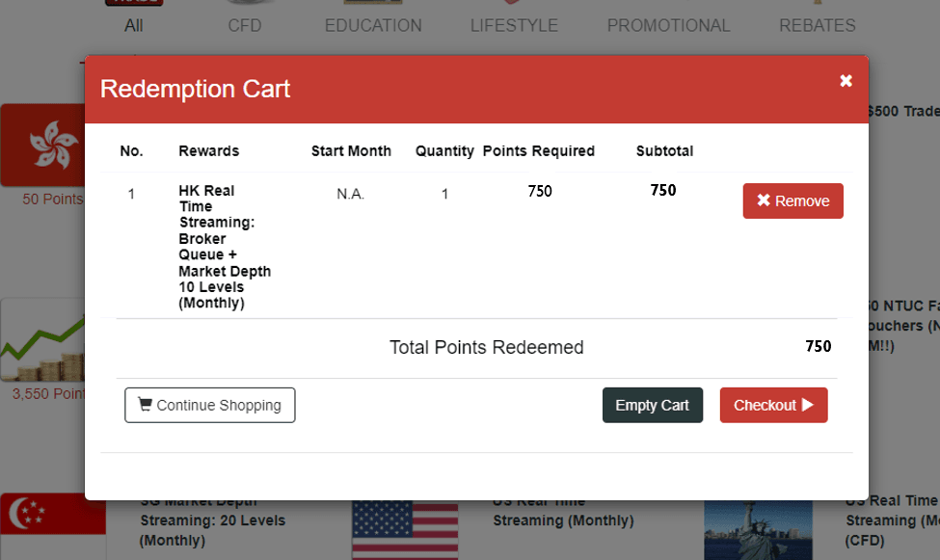Open the All rewards tab
Screen dimensions: 940x560
coord(134,25)
